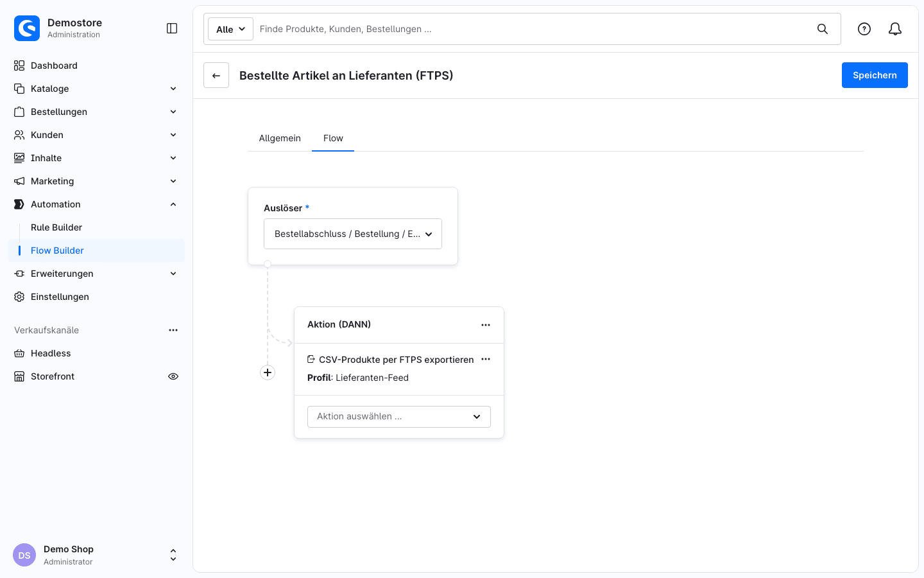Viewport: 924px width, 578px height.
Task: Open the Dashboard link
Action: coord(54,66)
